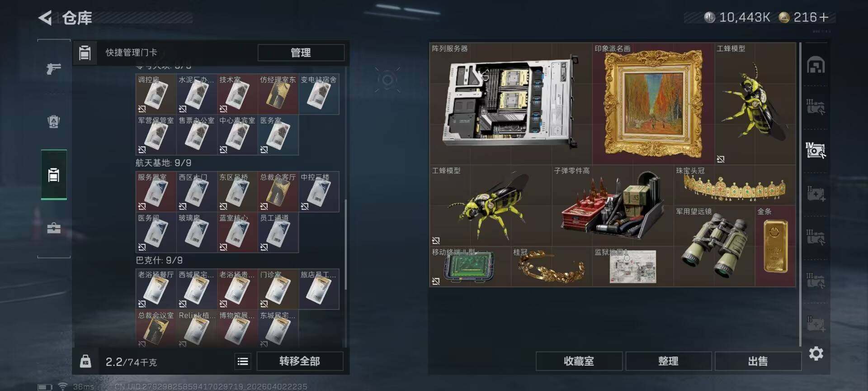The image size is (868, 391).
Task: Select the highlighted IV safe box icon
Action: (x=816, y=150)
